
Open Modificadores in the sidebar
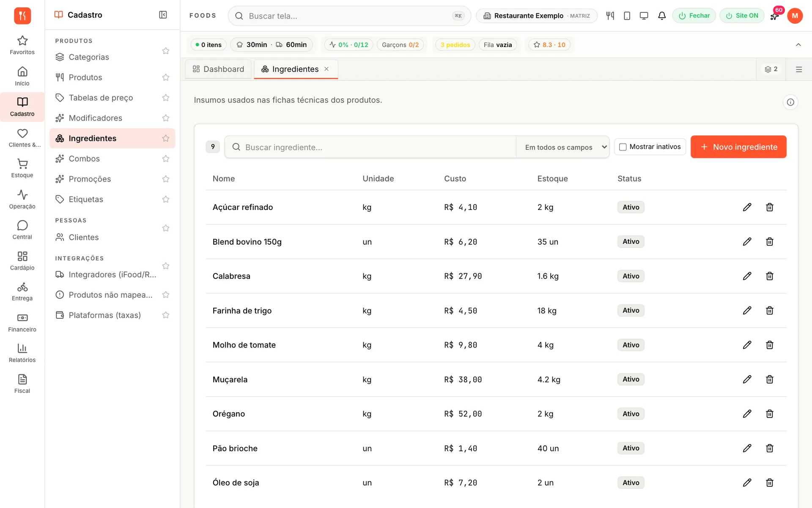click(95, 118)
